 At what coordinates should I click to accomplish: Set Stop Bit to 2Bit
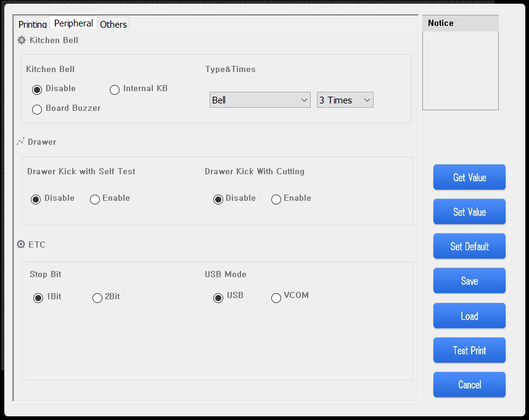(x=97, y=298)
